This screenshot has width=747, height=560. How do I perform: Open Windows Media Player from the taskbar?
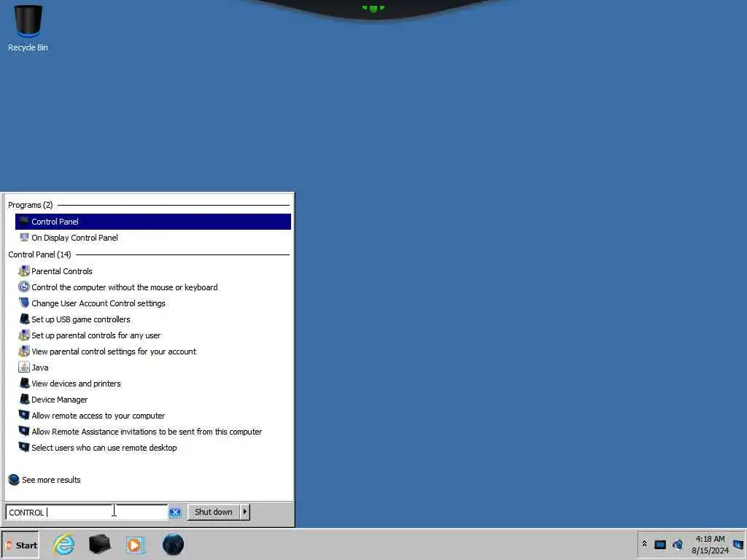pyautogui.click(x=135, y=545)
